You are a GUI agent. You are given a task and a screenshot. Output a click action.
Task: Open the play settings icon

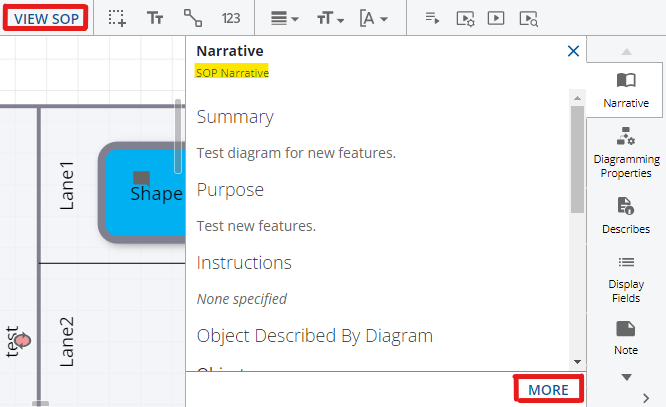pos(464,18)
